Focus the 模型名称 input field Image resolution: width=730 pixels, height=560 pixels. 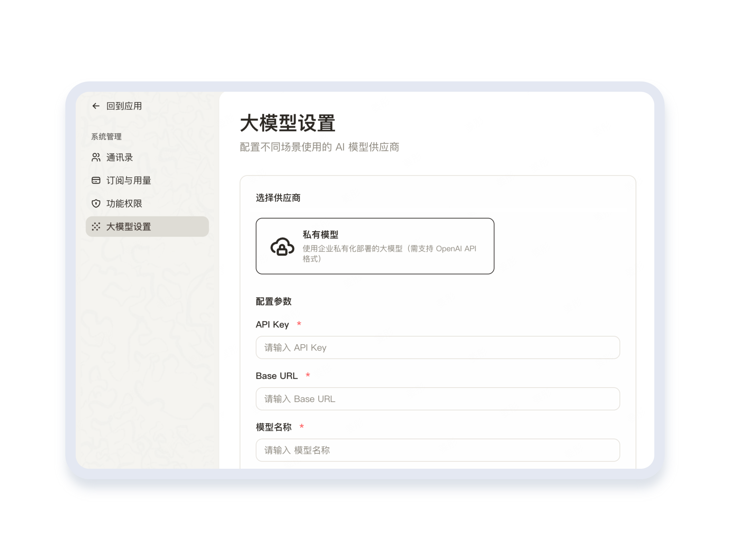click(x=438, y=450)
